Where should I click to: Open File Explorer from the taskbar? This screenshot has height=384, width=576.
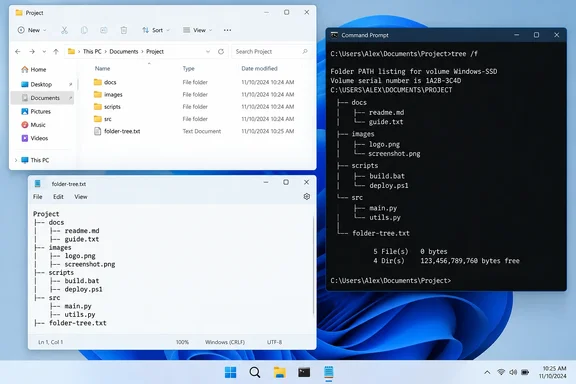(280, 372)
